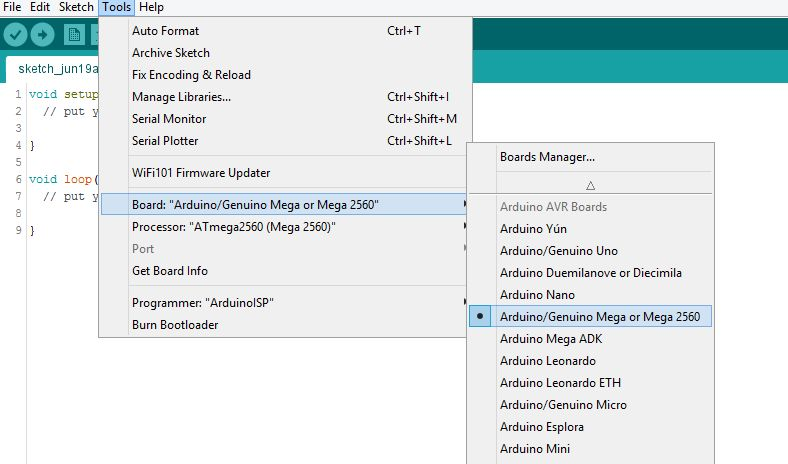This screenshot has height=464, width=788.
Task: Click line 1 'void setup' in editor
Action: click(63, 94)
